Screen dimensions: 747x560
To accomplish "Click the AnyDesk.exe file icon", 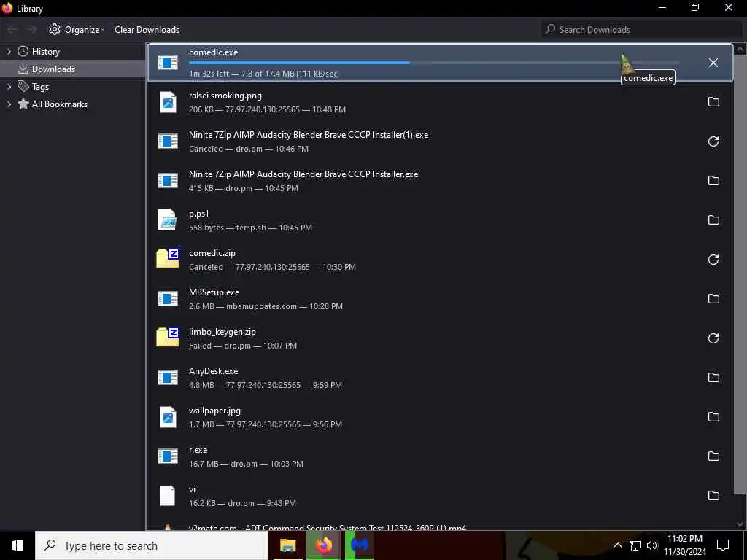I will [x=168, y=378].
